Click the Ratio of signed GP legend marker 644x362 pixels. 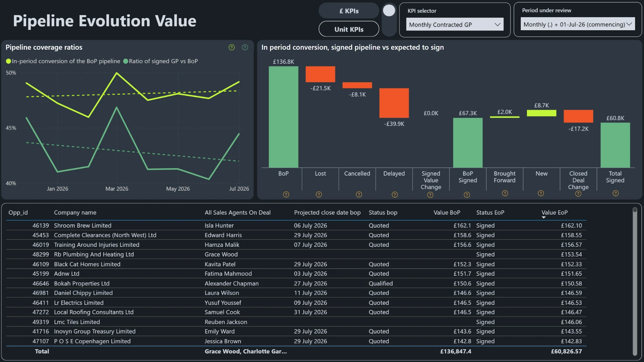pos(126,61)
